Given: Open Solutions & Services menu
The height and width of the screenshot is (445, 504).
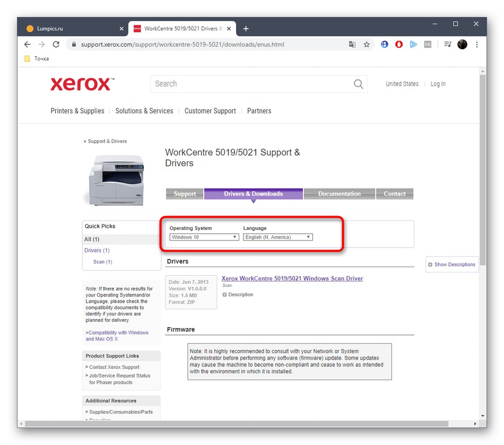Looking at the screenshot, I should [144, 111].
